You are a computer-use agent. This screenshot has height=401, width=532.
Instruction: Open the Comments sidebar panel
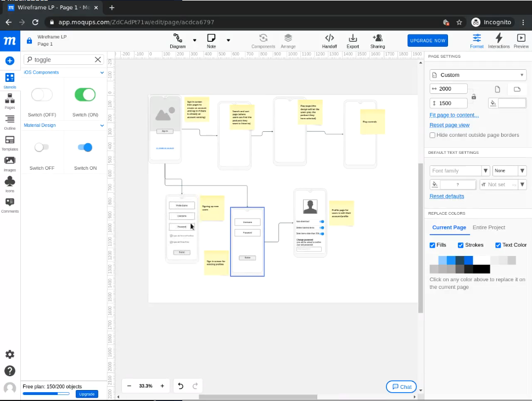pyautogui.click(x=10, y=205)
